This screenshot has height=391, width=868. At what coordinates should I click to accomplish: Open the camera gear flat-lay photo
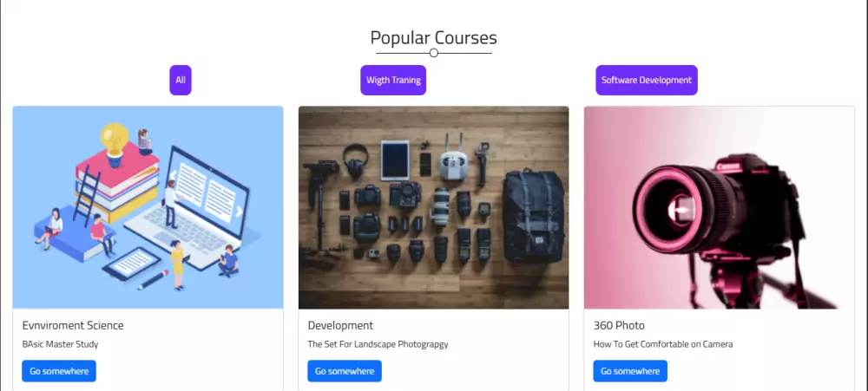pyautogui.click(x=433, y=207)
